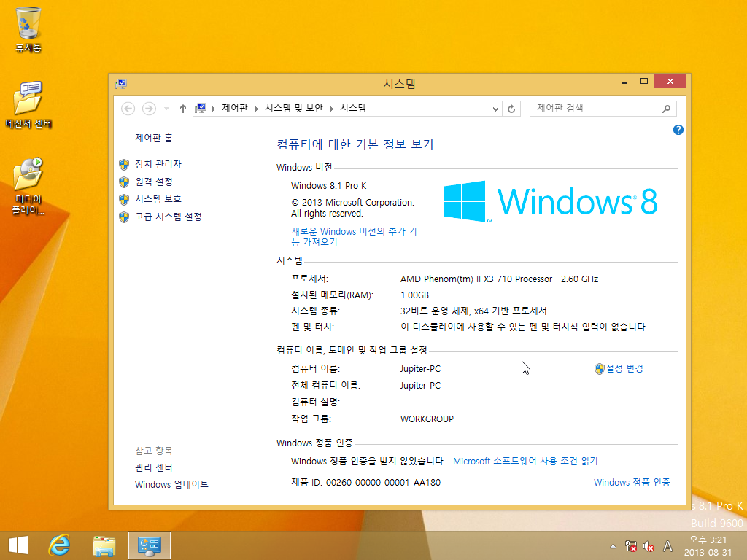Minimize the System window
This screenshot has height=560, width=747.
(x=624, y=82)
